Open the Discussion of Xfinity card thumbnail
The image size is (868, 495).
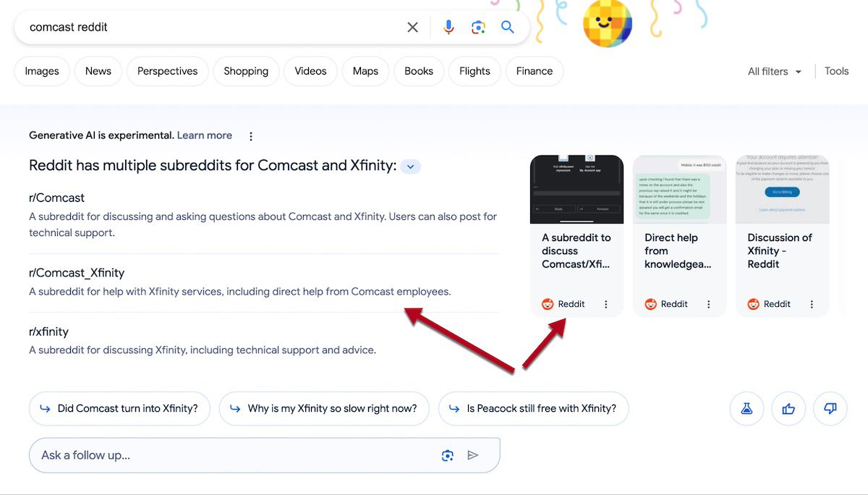[x=783, y=190]
